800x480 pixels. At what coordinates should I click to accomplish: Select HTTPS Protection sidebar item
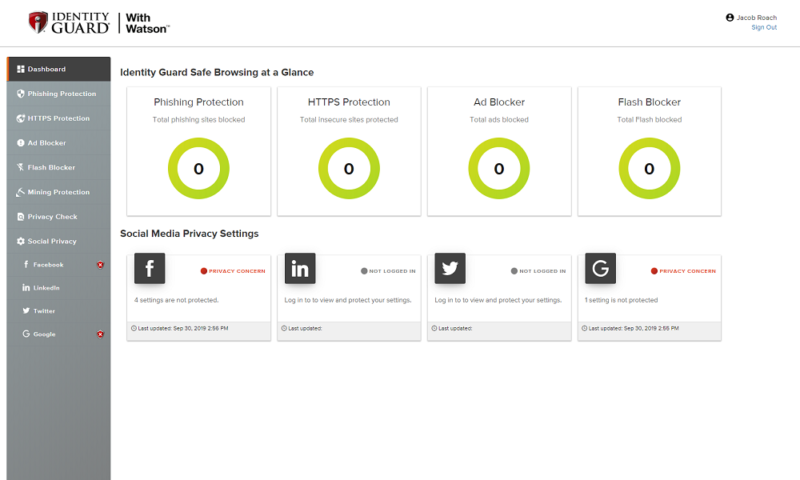[x=58, y=118]
